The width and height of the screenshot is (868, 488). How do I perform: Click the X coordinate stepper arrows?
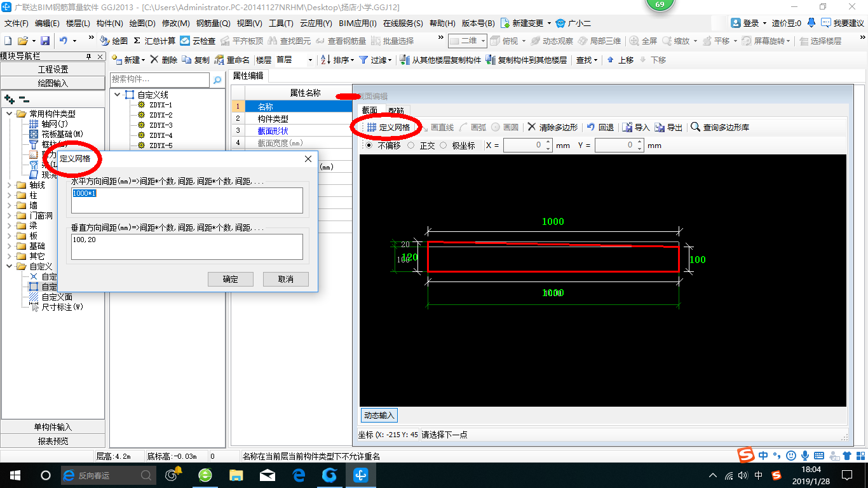(548, 146)
